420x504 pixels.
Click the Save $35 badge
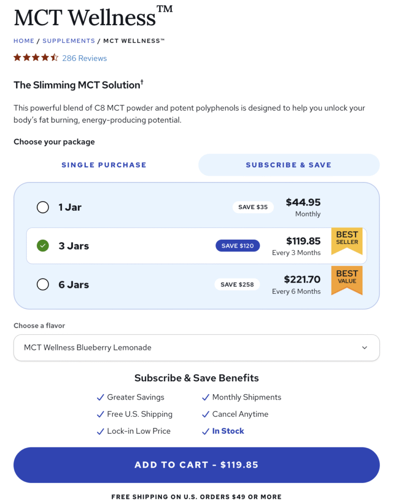pyautogui.click(x=253, y=207)
